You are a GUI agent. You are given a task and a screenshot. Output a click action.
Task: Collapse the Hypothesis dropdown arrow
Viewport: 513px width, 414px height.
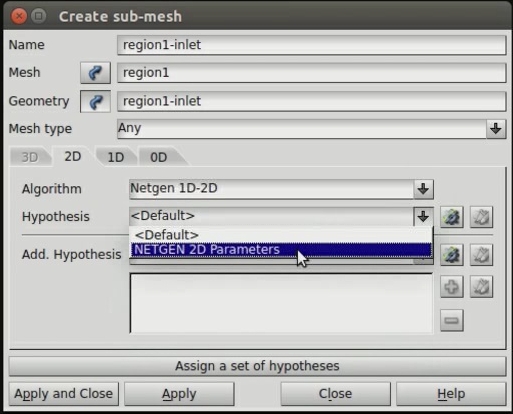pos(423,217)
